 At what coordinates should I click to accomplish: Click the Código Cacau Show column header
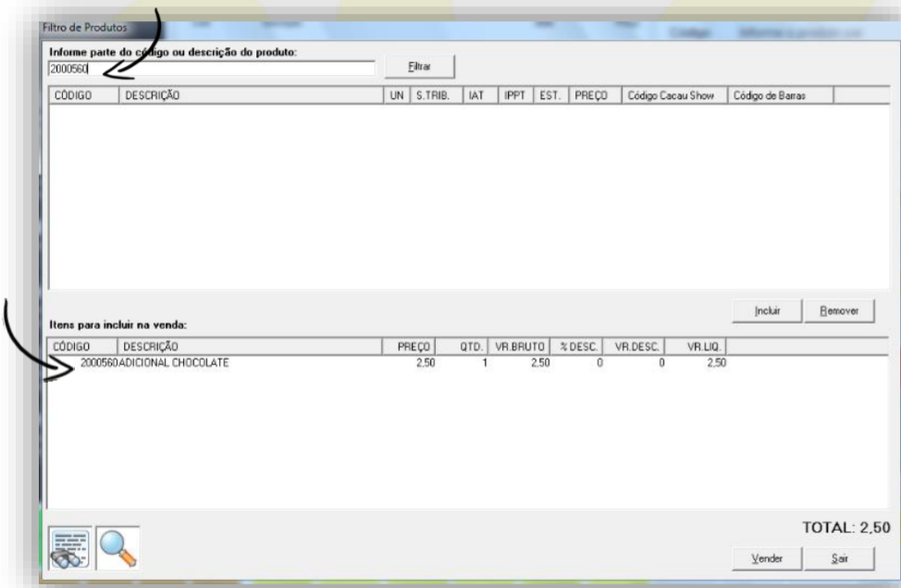click(x=674, y=95)
